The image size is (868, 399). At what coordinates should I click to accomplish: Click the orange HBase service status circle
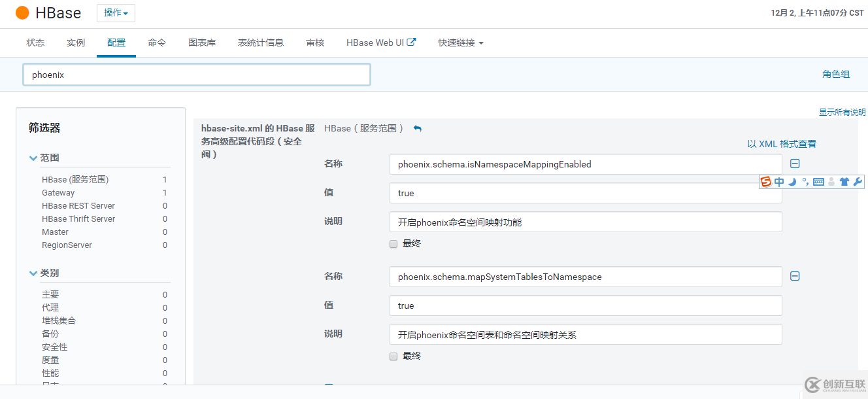[x=22, y=12]
